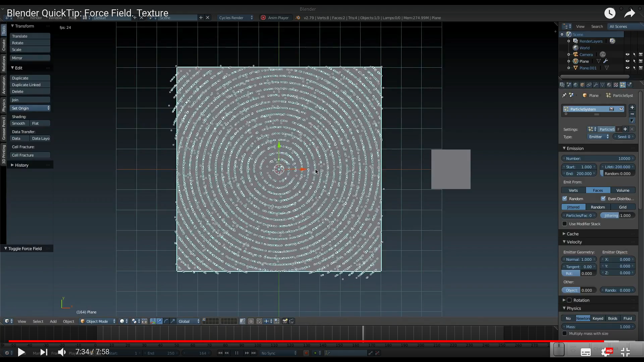Screen dimensions: 644x362
Task: Open the Object Mode dropdown
Action: point(98,321)
